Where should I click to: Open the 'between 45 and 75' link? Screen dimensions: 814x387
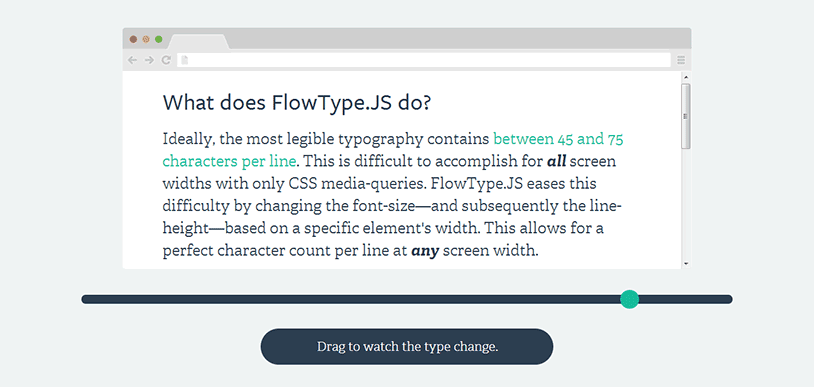558,139
